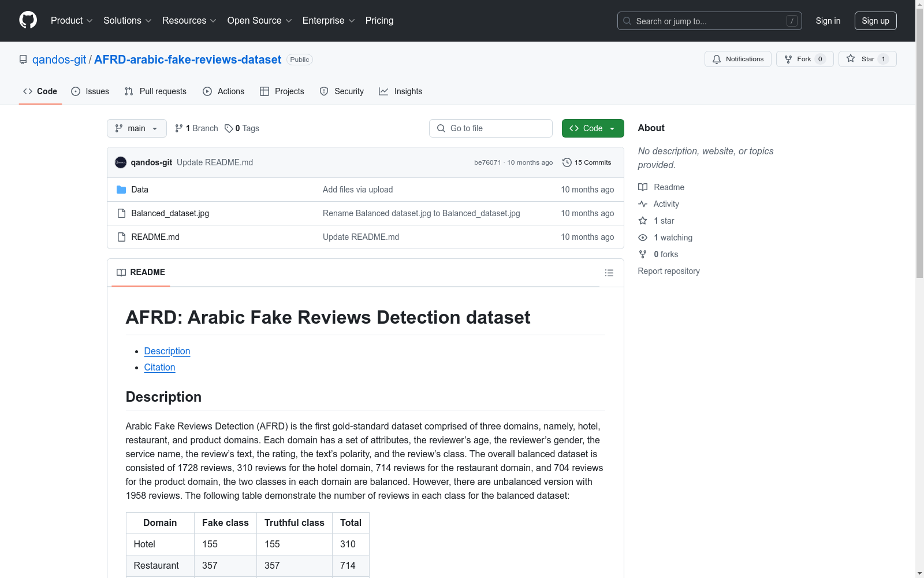924x578 pixels.
Task: Expand the Open Source menu
Action: pos(260,21)
